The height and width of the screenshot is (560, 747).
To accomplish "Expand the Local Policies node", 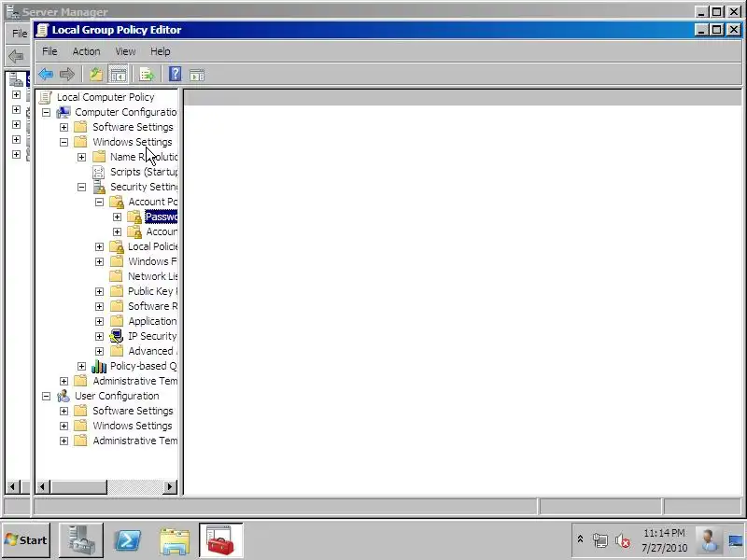I will pos(99,246).
